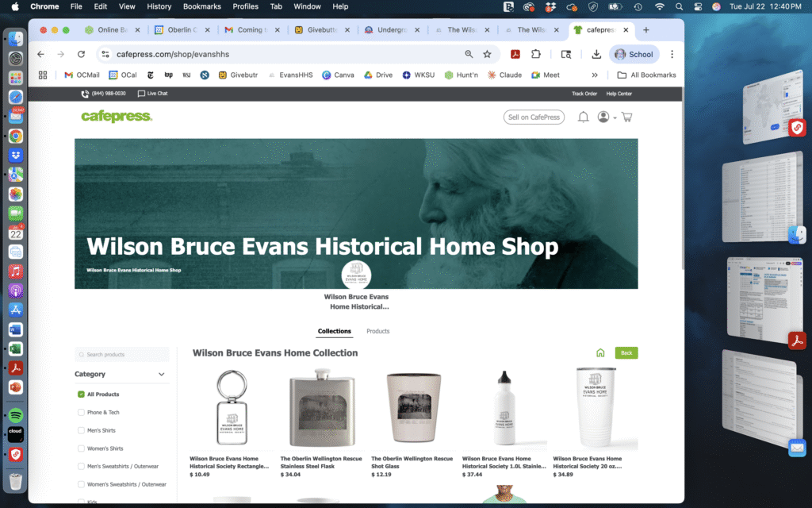Switch to the Collections tab
Screen dimensions: 812x508
pyautogui.click(x=334, y=331)
